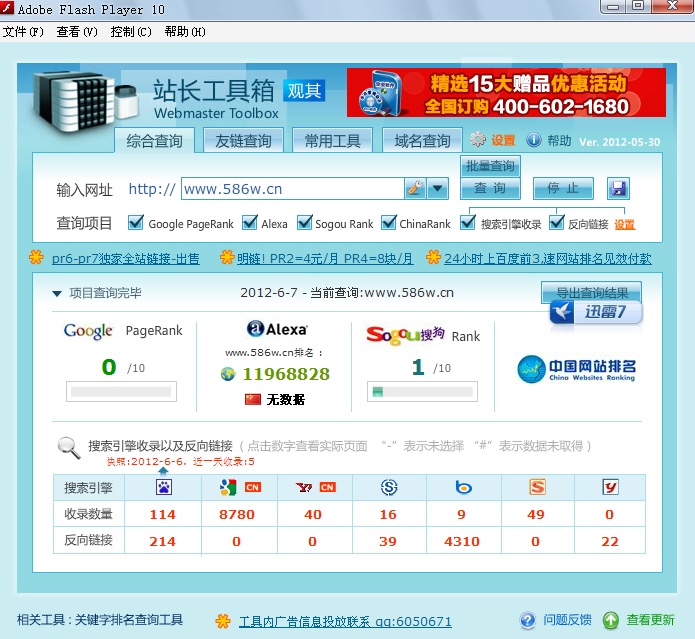Viewport: 695px width, 639px height.
Task: Open the 明链 PR2=4元/月 ad link
Action: pyautogui.click(x=325, y=258)
